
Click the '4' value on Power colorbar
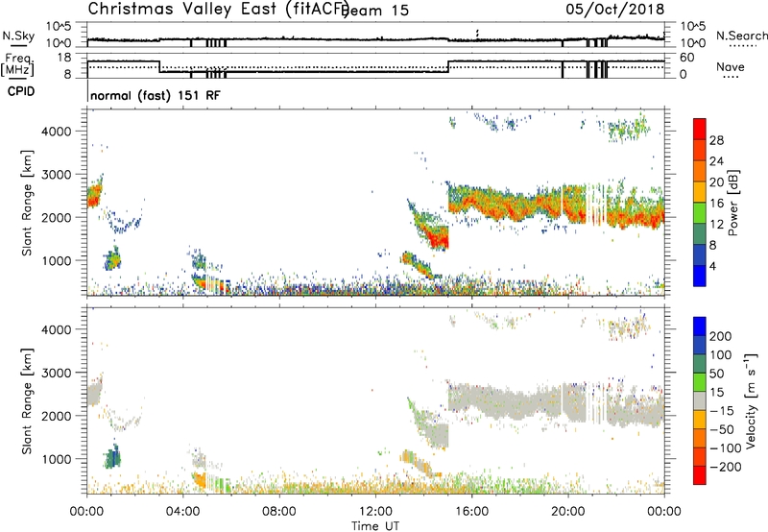[x=712, y=266]
